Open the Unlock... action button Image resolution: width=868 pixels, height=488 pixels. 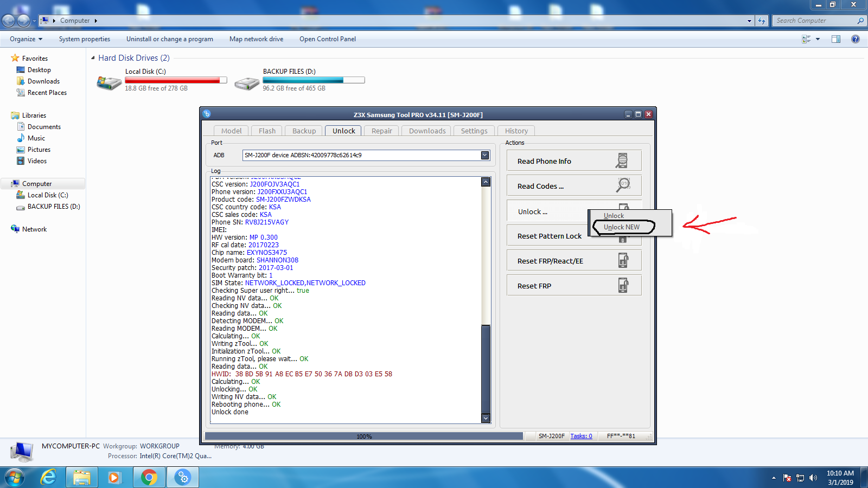[x=547, y=211]
